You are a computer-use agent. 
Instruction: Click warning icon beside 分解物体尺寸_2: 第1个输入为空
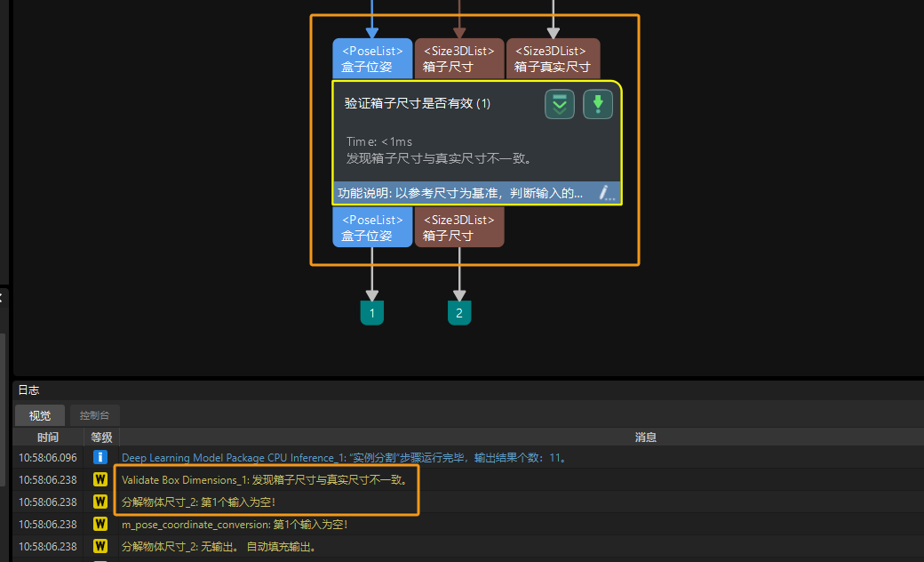point(100,502)
